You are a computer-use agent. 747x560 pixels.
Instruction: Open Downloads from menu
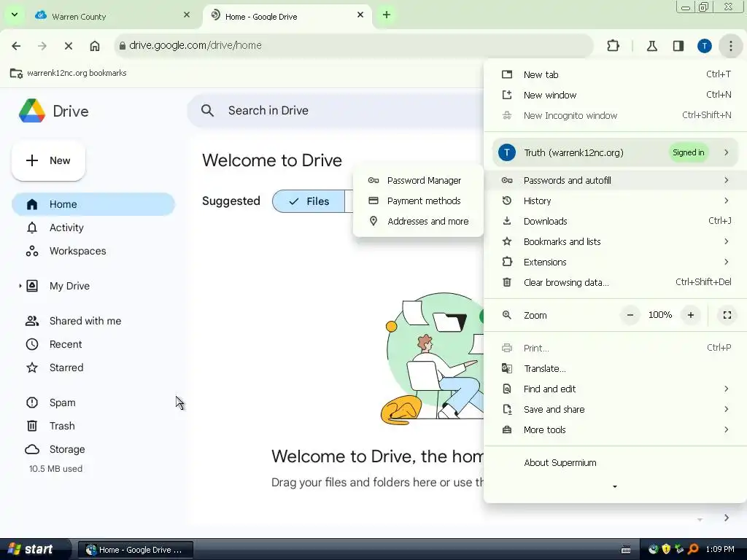(616, 222)
